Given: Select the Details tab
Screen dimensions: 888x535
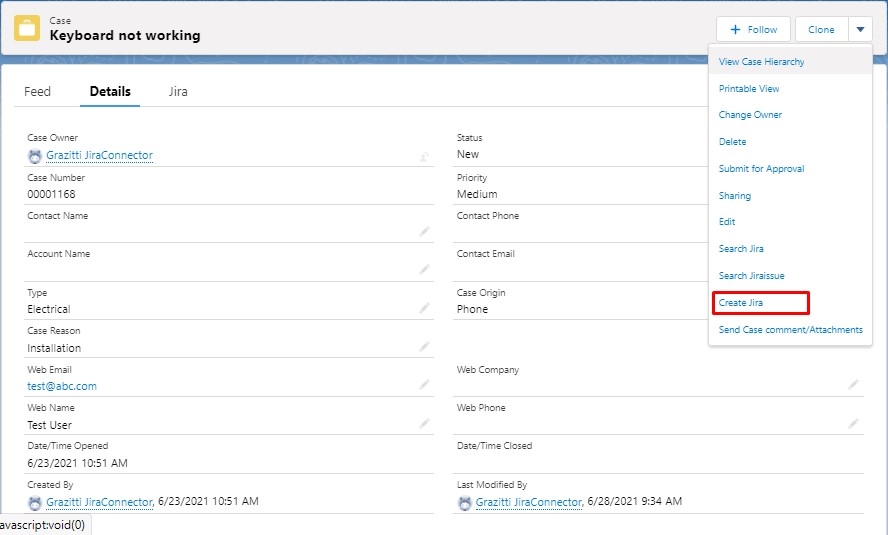Looking at the screenshot, I should (110, 92).
